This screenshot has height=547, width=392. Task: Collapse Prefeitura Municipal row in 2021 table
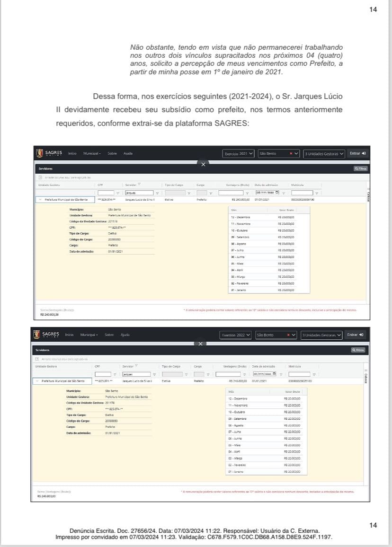pos(40,200)
